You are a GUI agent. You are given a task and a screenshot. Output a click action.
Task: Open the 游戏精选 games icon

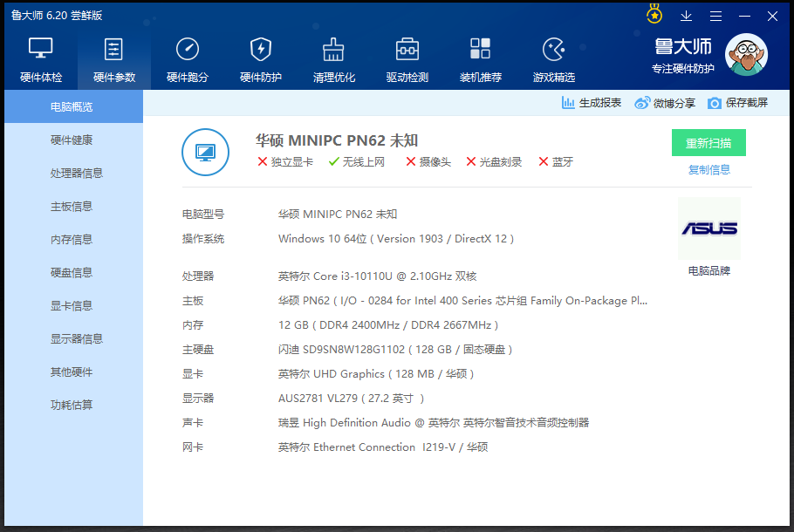pos(554,50)
